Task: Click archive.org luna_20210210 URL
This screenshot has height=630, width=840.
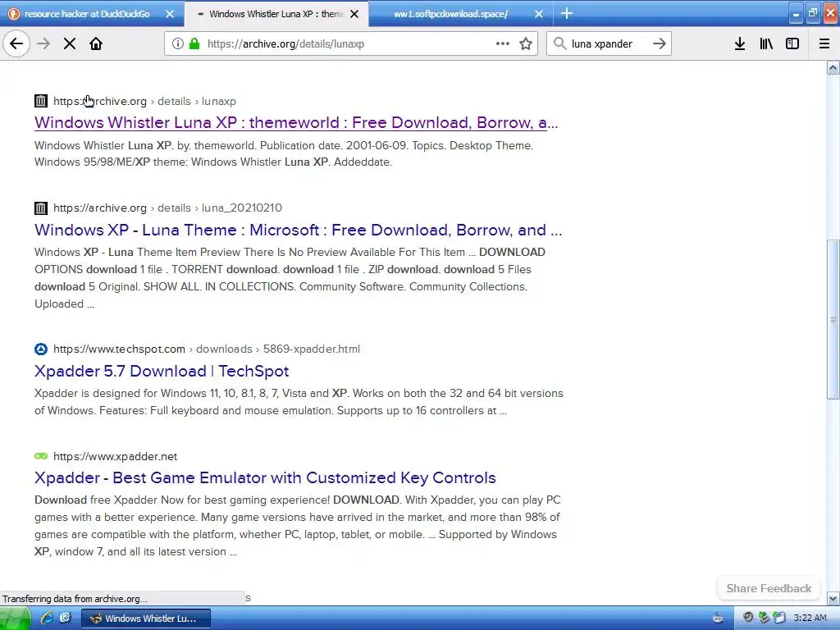Action: pyautogui.click(x=167, y=208)
